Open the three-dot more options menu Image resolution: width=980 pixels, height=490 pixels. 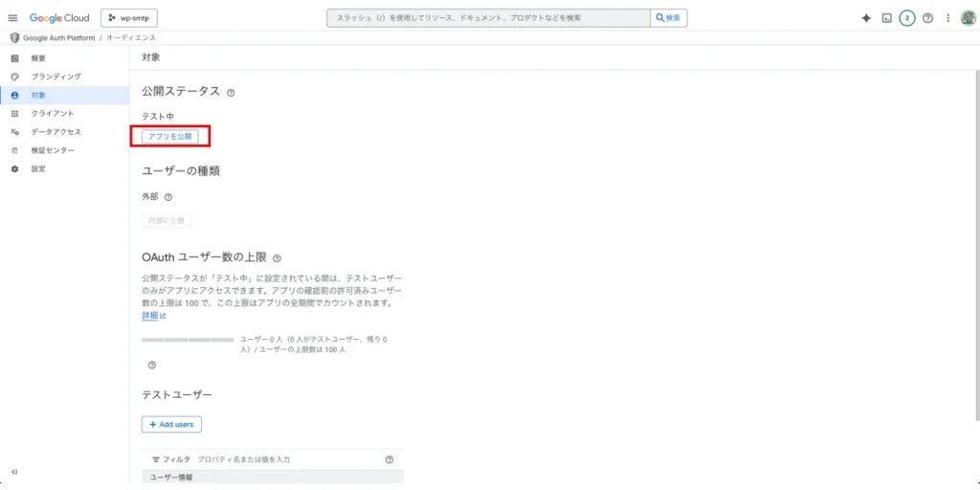tap(947, 18)
